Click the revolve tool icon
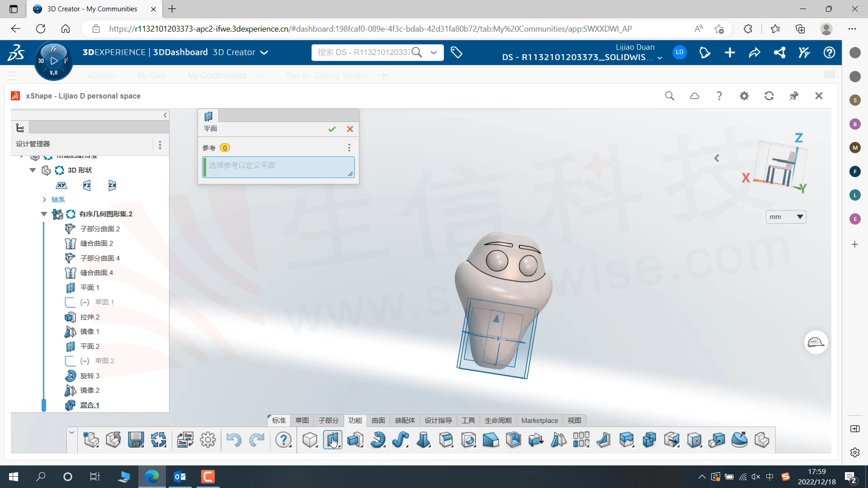Screen dimensions: 868x488 pos(378,440)
